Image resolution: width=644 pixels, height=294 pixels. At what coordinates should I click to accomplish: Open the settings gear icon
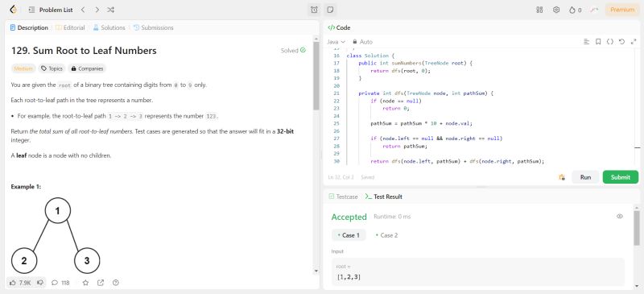[x=556, y=10]
